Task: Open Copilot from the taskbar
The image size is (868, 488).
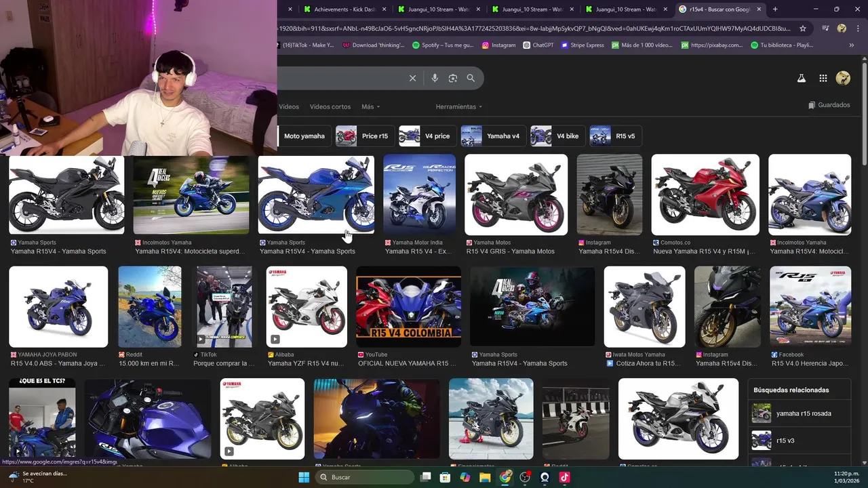Action: (x=465, y=477)
